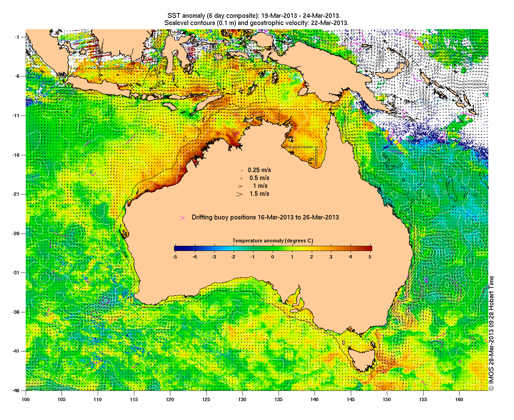Click the '-1' latitude label on the left axis
Screen dimensions: 514x420
point(17,37)
